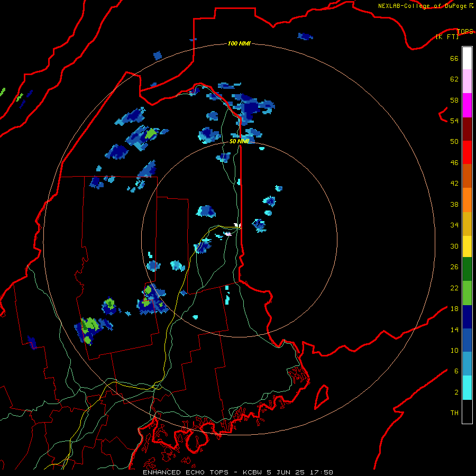Click the white swatch in the tops legend
This screenshot has width=476, height=476.
pos(467,58)
